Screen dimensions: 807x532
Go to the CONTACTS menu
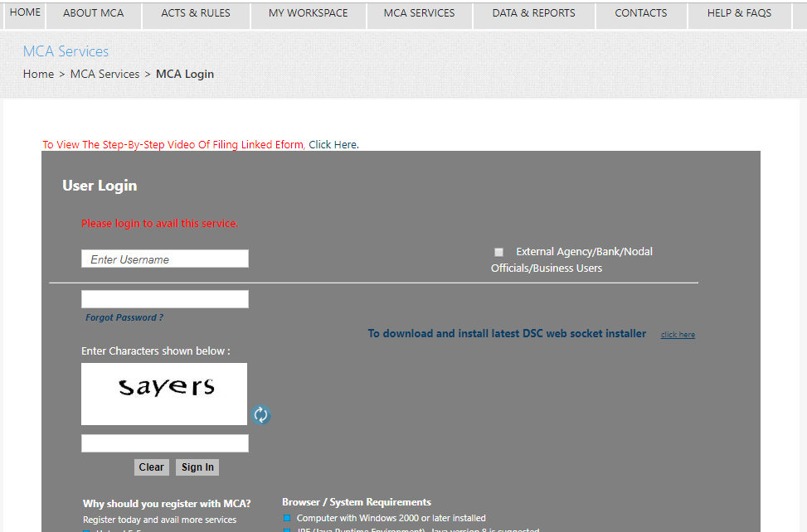click(640, 13)
